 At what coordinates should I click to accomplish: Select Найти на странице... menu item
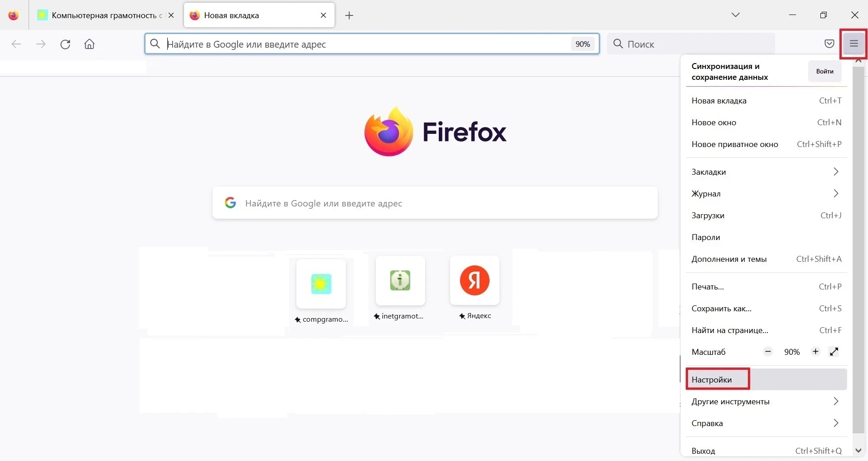pyautogui.click(x=766, y=330)
